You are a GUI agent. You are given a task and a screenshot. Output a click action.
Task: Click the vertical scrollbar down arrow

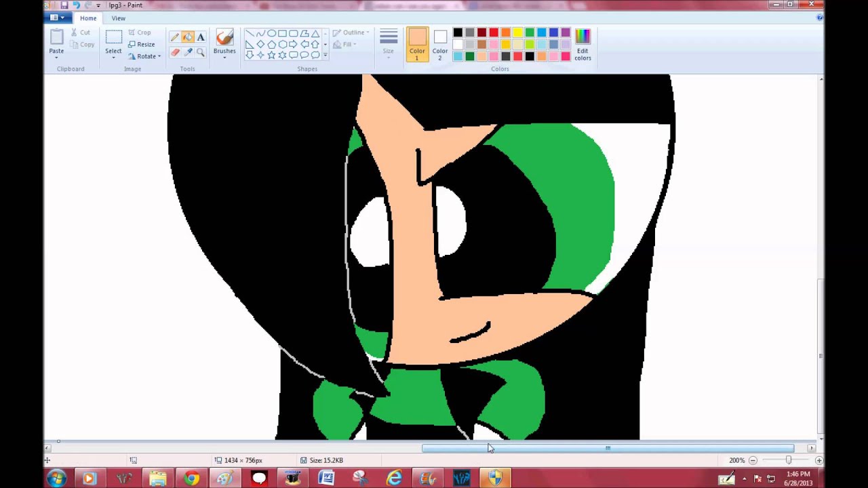click(821, 439)
